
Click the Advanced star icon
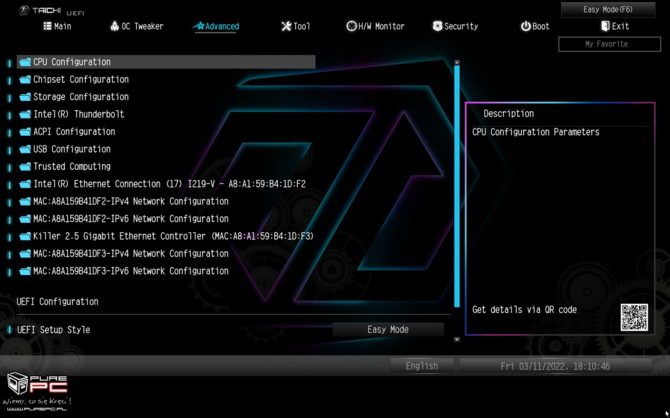tap(199, 26)
